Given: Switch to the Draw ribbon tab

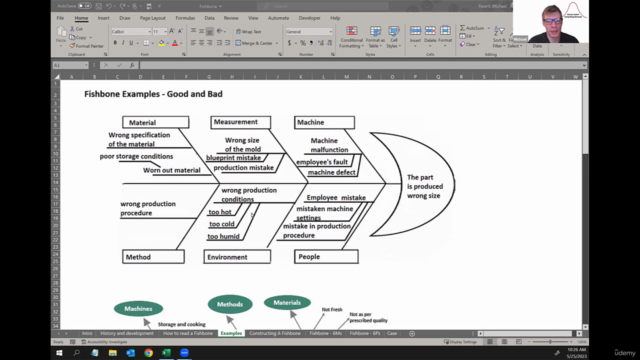Looking at the screenshot, I should pos(124,18).
